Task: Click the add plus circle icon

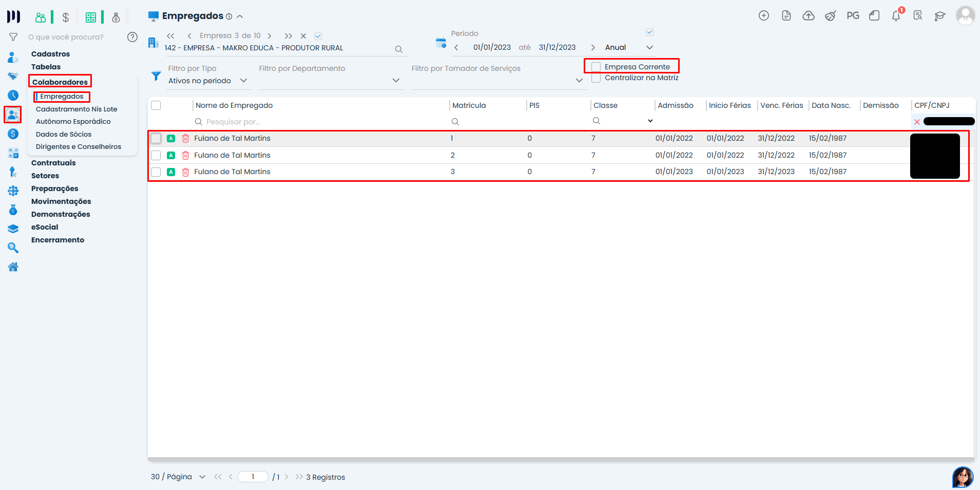Action: coord(764,16)
